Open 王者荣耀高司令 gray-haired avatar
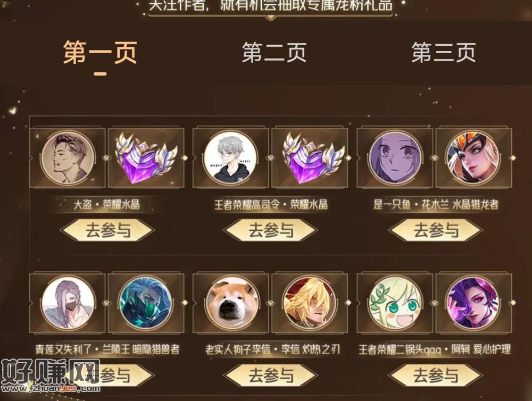The width and height of the screenshot is (532, 401). [x=231, y=158]
